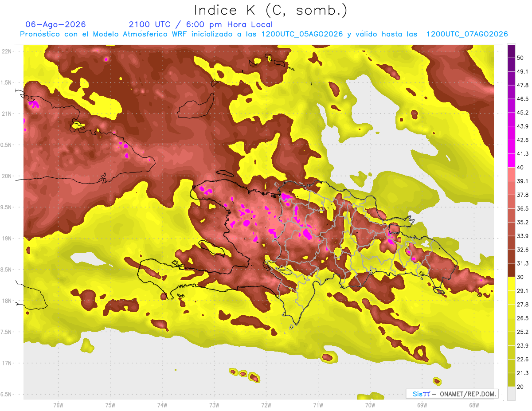Screen dimensions: 532x411
Task: Click the colorbar value "43.9"
Action: (x=523, y=126)
